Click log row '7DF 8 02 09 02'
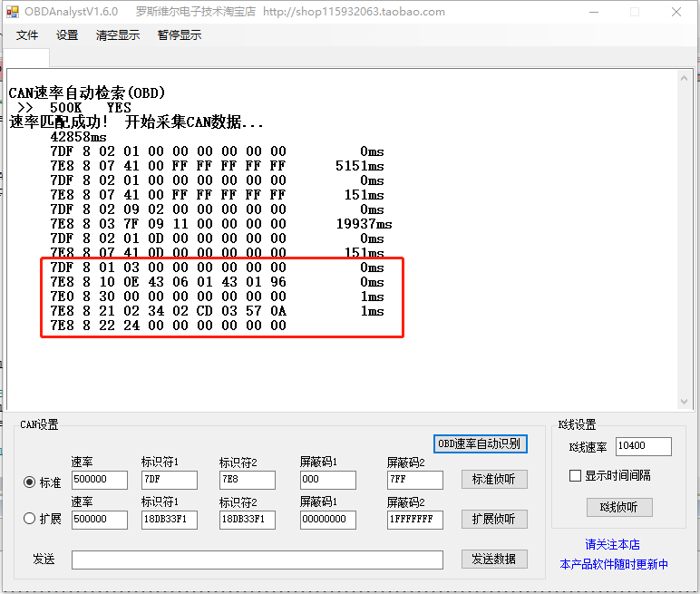 pos(217,209)
